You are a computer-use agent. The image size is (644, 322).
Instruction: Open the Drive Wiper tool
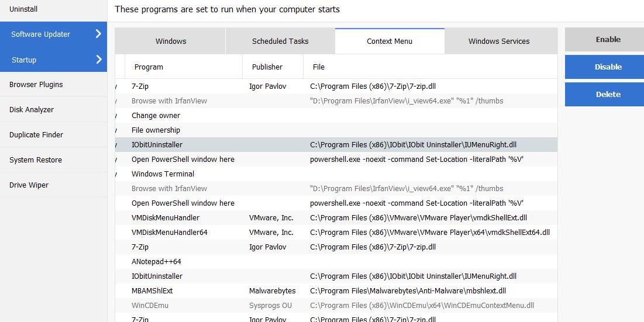[29, 185]
